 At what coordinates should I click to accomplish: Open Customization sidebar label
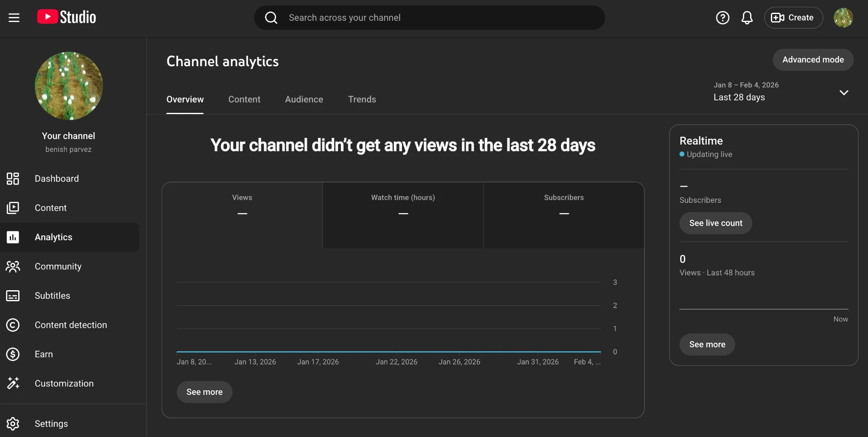[64, 384]
